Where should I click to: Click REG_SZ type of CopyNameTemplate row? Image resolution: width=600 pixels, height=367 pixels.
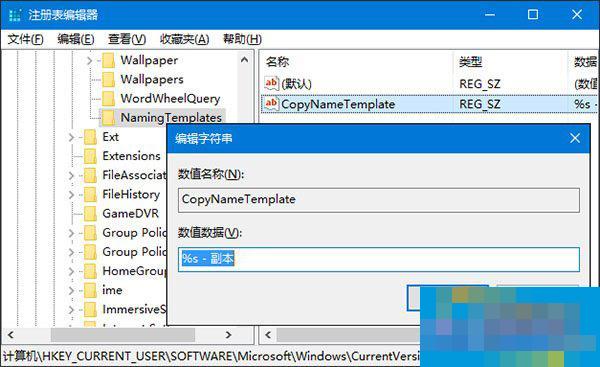point(479,104)
